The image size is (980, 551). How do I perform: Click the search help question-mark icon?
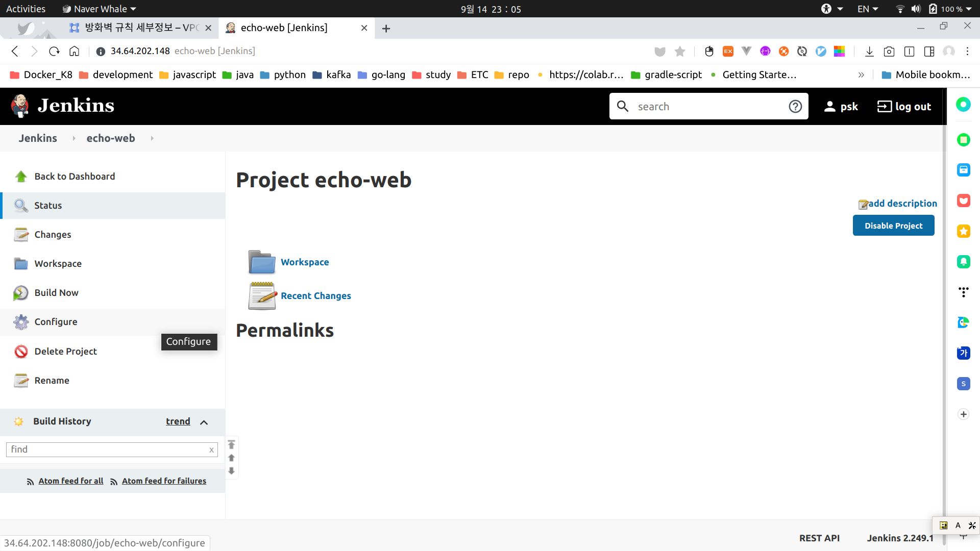coord(795,106)
